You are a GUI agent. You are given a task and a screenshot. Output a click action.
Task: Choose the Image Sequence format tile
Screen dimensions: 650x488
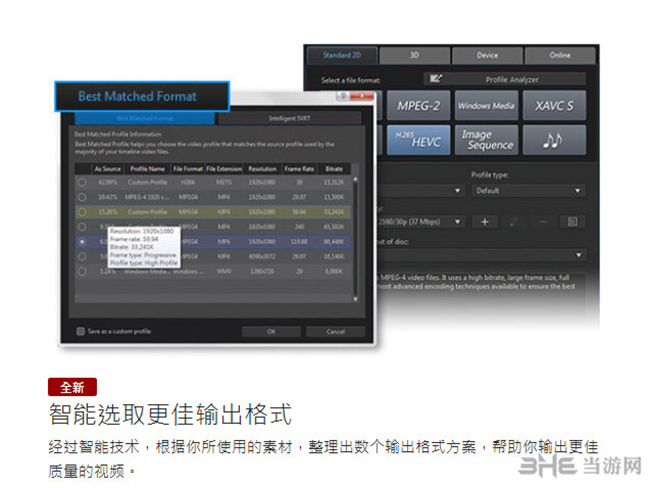(x=486, y=140)
